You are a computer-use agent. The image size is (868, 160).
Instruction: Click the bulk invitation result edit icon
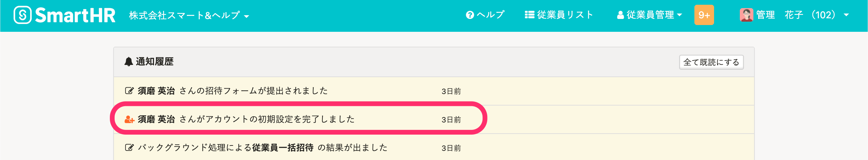coord(129,147)
